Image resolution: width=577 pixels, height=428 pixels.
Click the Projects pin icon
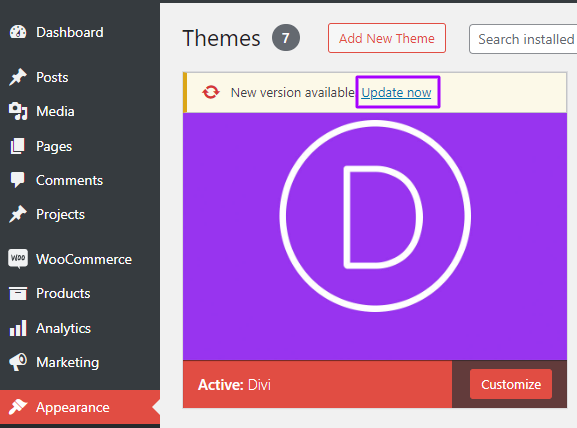(x=18, y=214)
